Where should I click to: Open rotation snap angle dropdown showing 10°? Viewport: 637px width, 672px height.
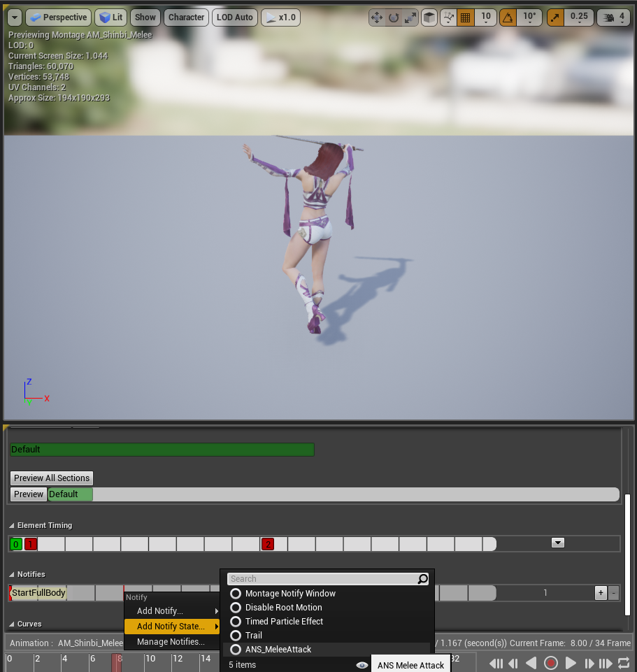[529, 17]
